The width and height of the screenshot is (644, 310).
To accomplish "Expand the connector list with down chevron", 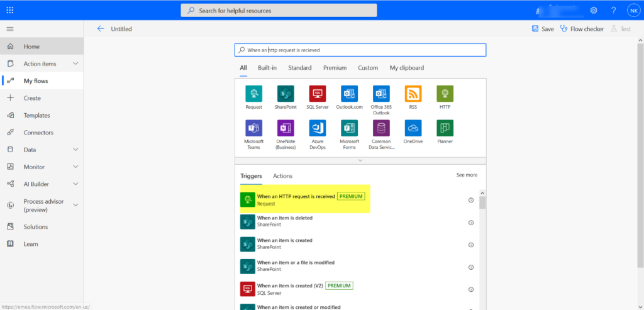I will tap(360, 160).
